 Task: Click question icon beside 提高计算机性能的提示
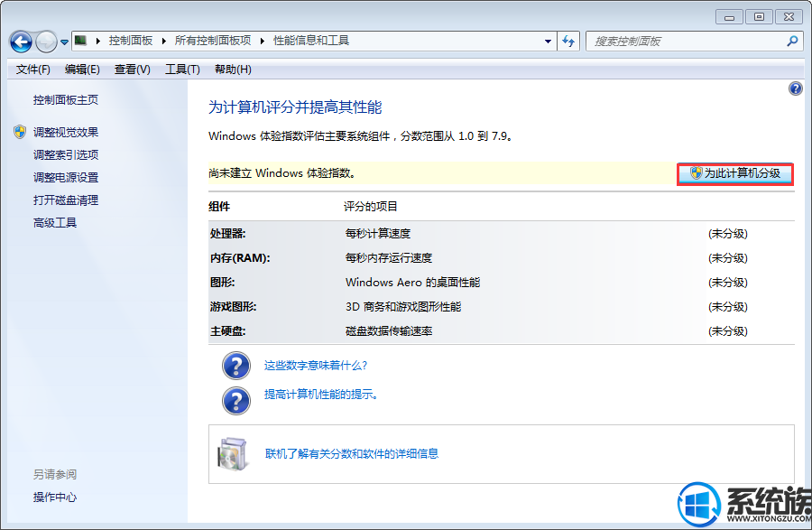click(x=236, y=401)
